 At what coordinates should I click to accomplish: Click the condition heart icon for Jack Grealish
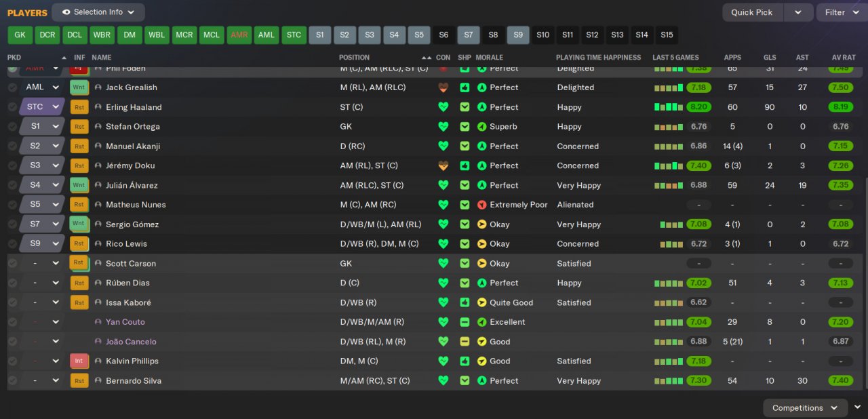[443, 87]
